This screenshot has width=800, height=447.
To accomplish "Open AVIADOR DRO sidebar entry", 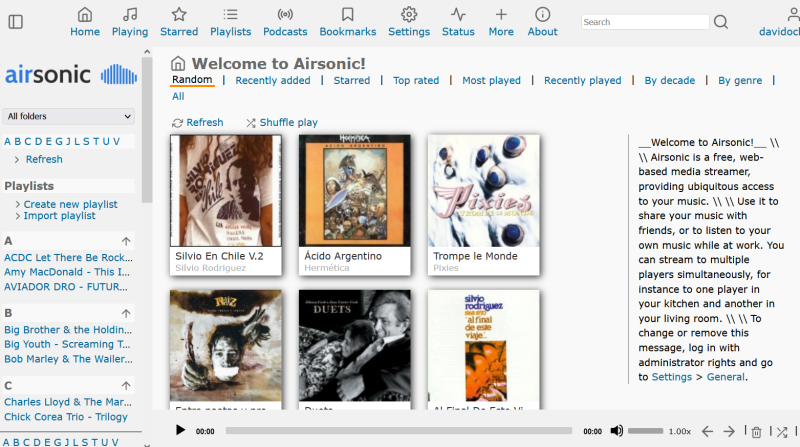I will [x=66, y=287].
